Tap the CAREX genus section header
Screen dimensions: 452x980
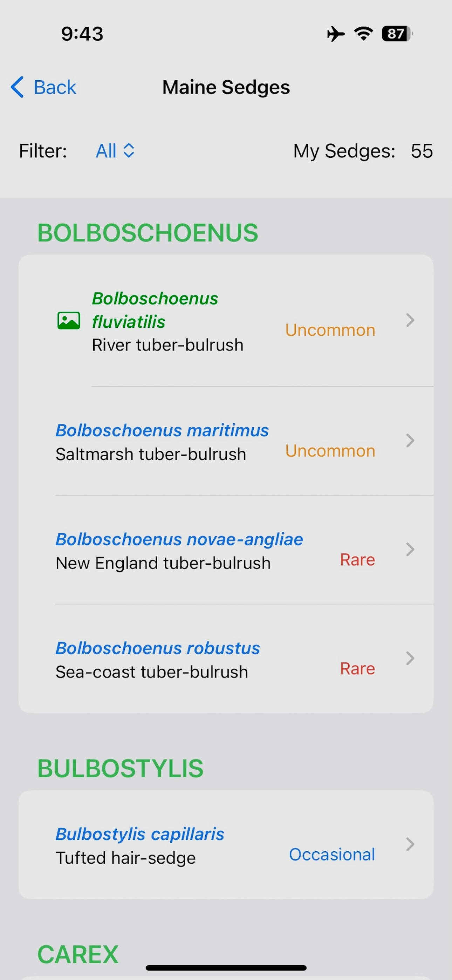(x=78, y=954)
